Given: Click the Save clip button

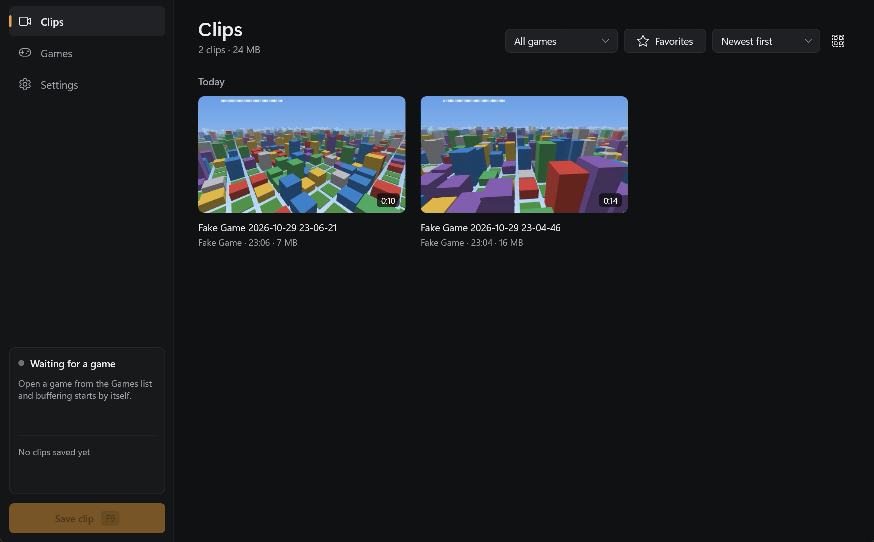Looking at the screenshot, I should (x=87, y=518).
